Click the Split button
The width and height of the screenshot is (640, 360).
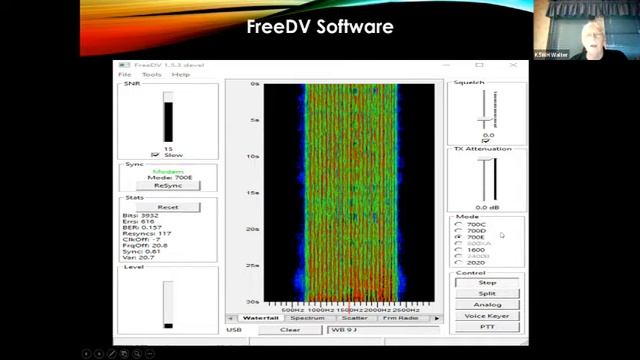(487, 293)
